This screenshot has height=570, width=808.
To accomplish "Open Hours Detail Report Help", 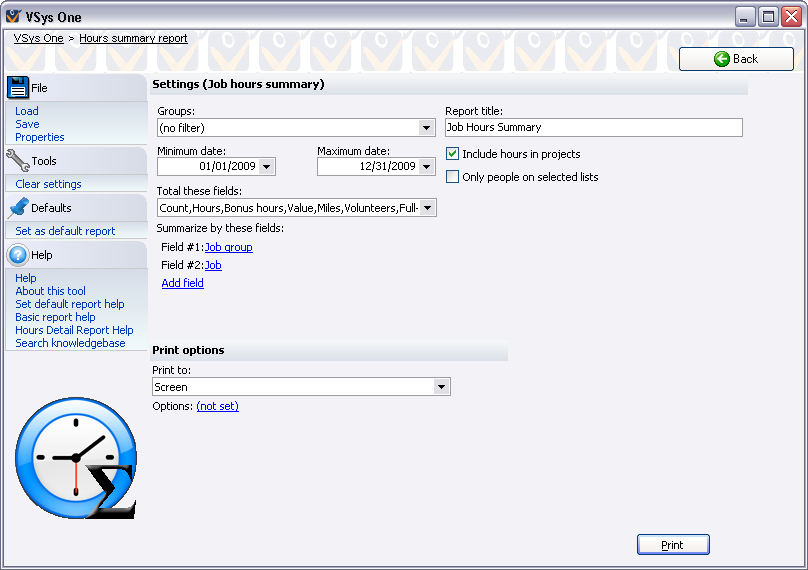I will click(x=74, y=330).
